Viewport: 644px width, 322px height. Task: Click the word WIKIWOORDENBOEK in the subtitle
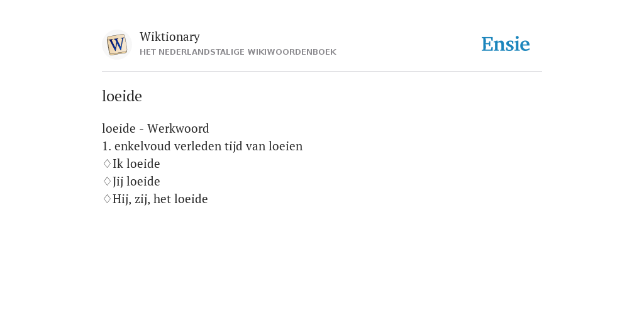pyautogui.click(x=292, y=52)
